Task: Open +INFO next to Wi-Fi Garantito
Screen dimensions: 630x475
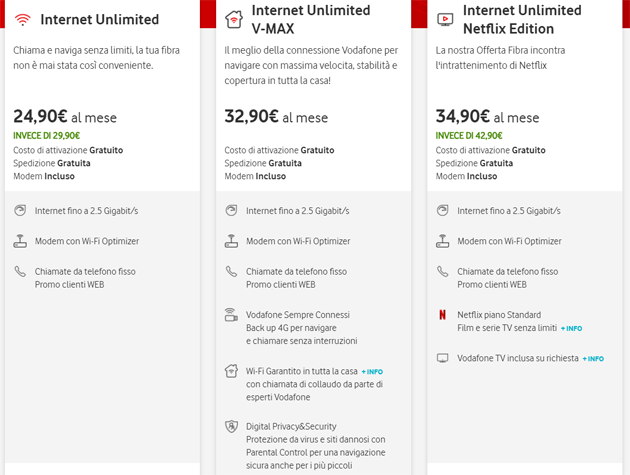Action: pyautogui.click(x=371, y=372)
